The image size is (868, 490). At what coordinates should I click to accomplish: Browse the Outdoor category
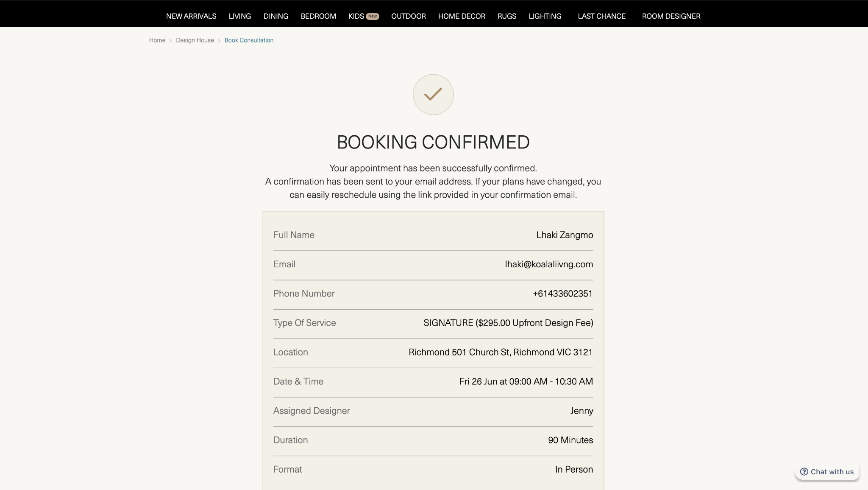[x=409, y=16]
